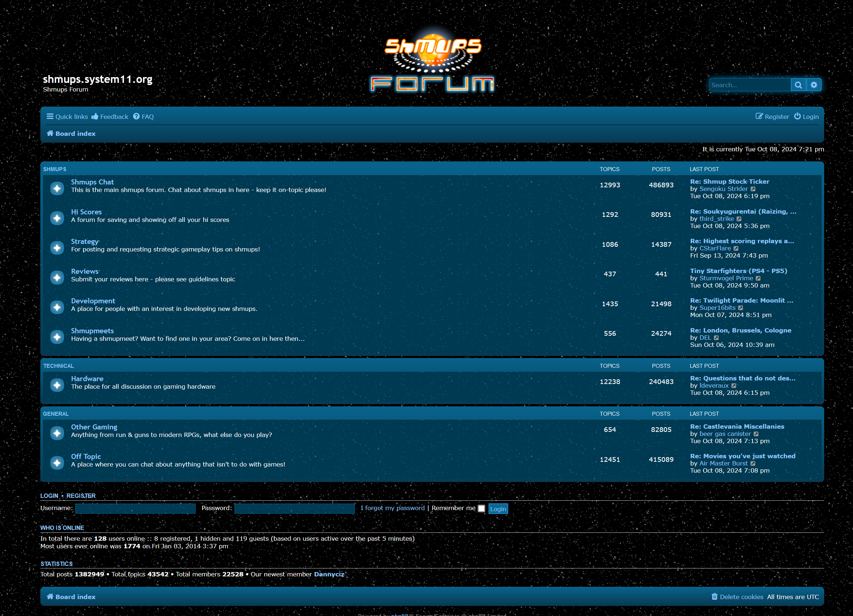View latest post icon beside Air Master Burst

click(x=753, y=464)
